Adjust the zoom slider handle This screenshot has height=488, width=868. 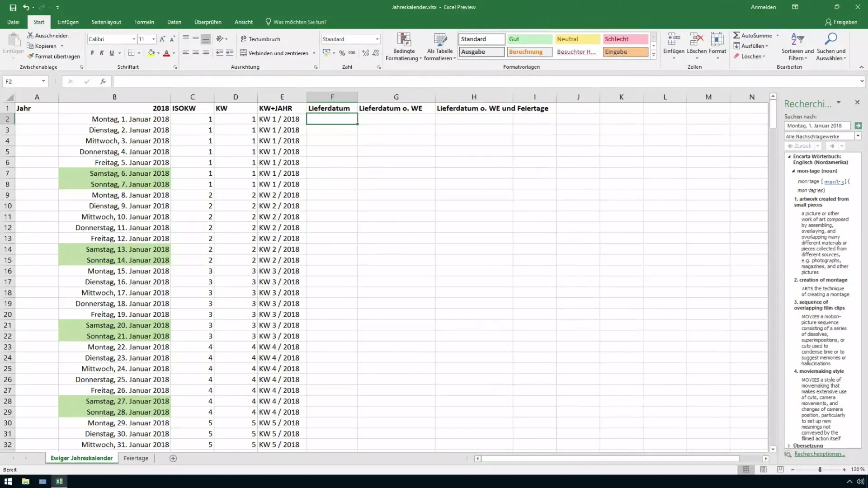tap(820, 469)
